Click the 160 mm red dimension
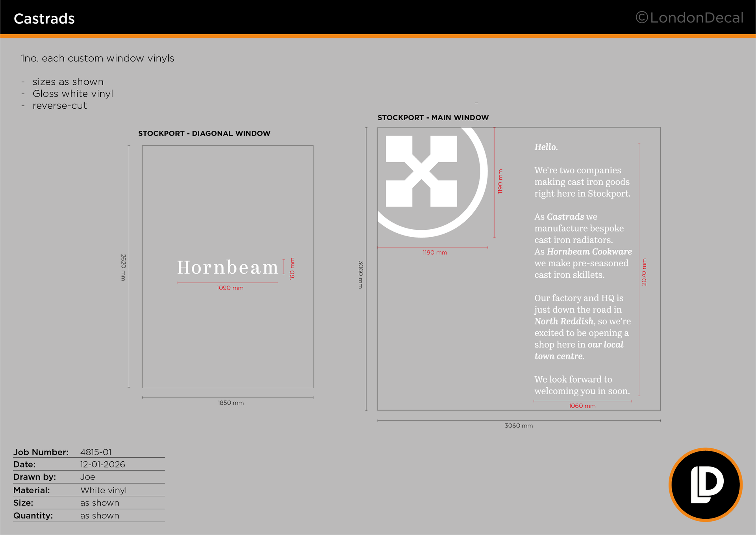Screen dimensions: 756x535 click(292, 269)
